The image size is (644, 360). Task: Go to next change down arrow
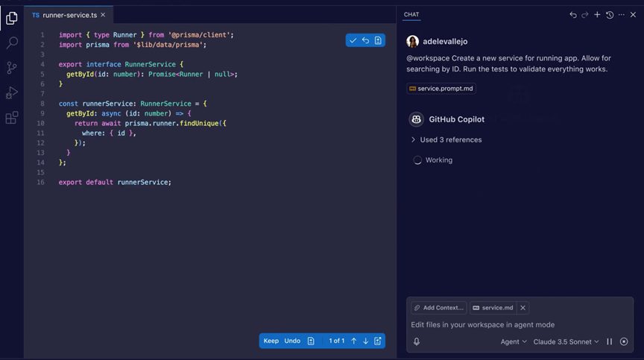coord(365,341)
